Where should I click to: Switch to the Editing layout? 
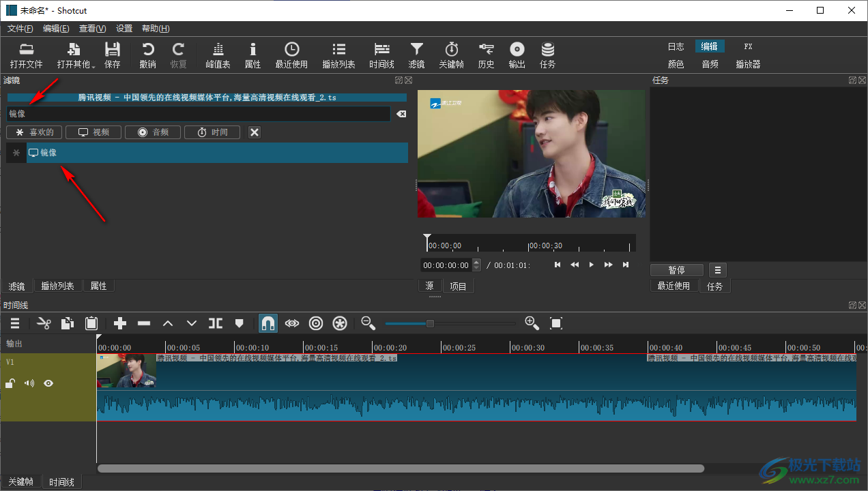click(710, 46)
